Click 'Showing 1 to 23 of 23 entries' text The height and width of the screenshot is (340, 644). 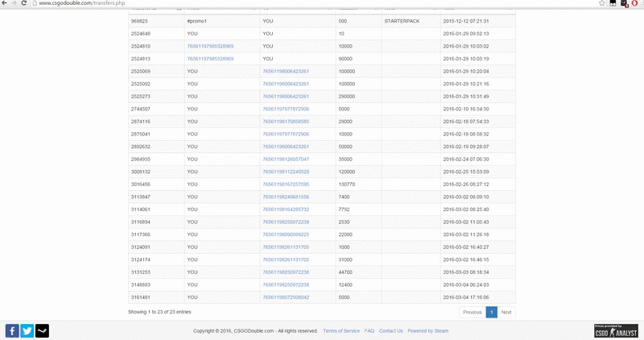pyautogui.click(x=159, y=312)
